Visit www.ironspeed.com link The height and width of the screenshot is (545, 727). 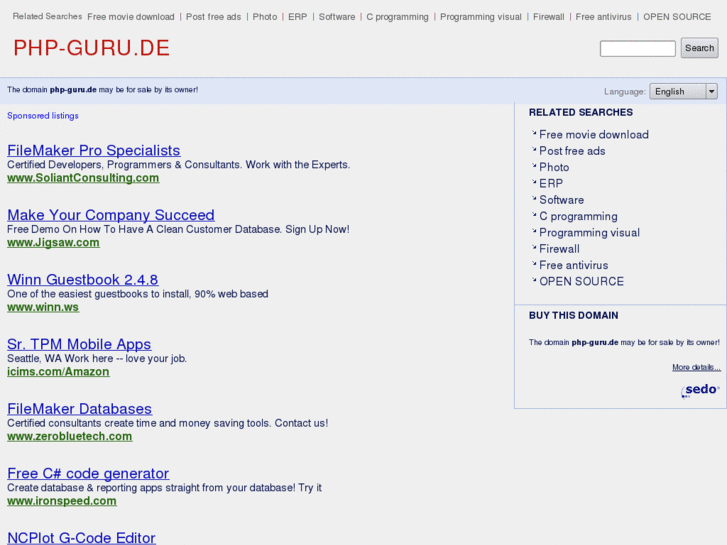pyautogui.click(x=62, y=501)
